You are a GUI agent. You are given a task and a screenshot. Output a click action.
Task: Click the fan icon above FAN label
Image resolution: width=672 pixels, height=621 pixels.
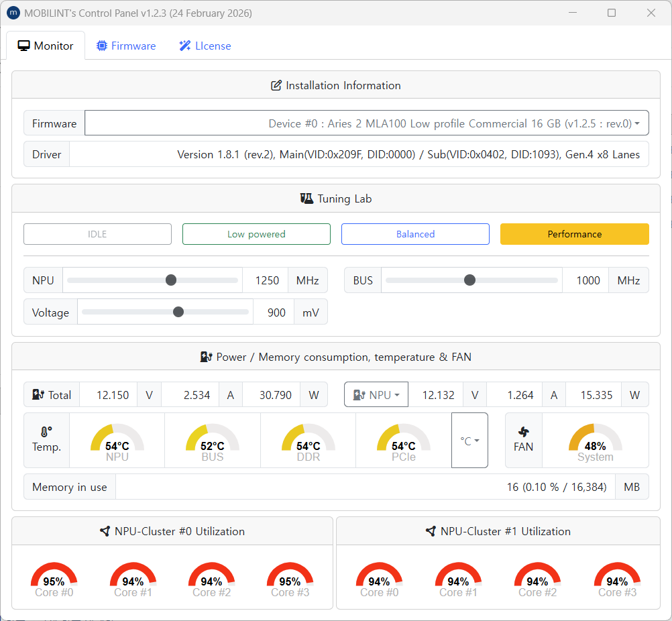[x=524, y=433]
